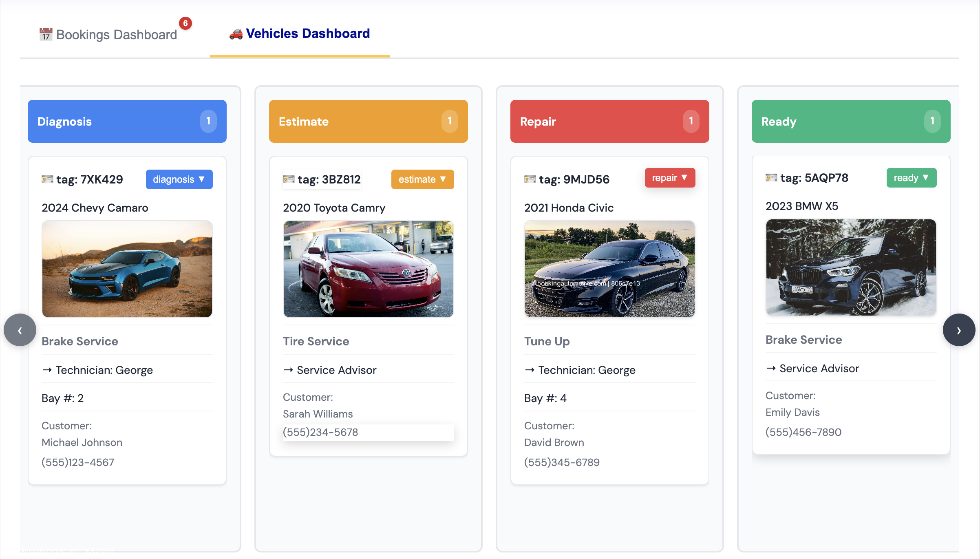Click Technician: George on the Civic card
The width and height of the screenshot is (980, 559).
tap(587, 370)
